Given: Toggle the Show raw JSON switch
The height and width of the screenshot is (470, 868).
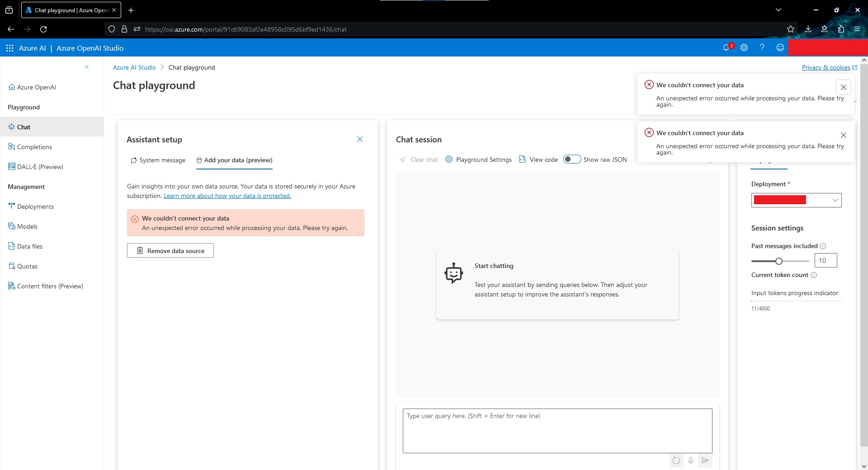Looking at the screenshot, I should click(x=572, y=159).
